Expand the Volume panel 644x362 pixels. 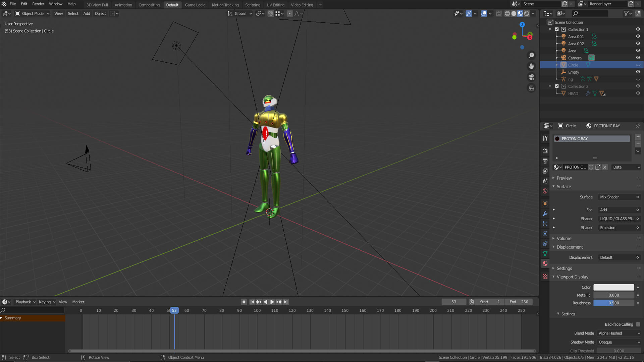(x=564, y=238)
